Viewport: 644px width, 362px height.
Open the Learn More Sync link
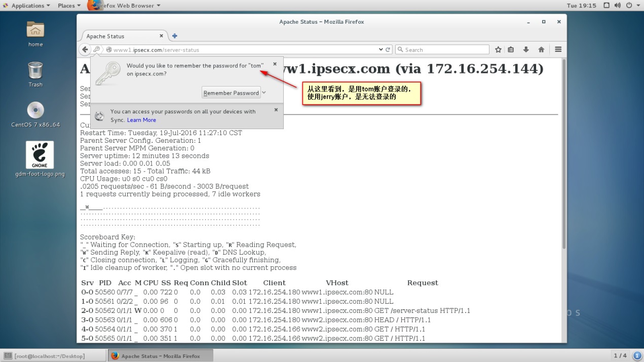pyautogui.click(x=141, y=120)
